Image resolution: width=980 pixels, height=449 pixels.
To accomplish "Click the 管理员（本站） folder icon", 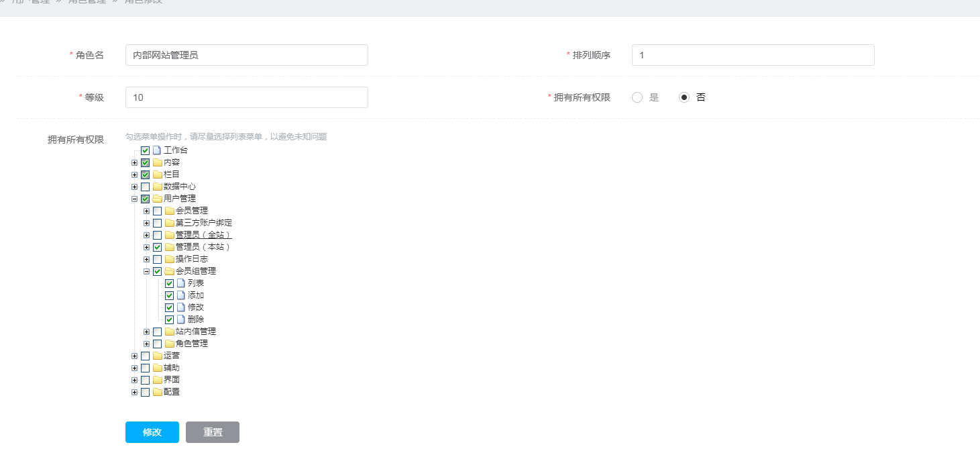I will click(170, 247).
